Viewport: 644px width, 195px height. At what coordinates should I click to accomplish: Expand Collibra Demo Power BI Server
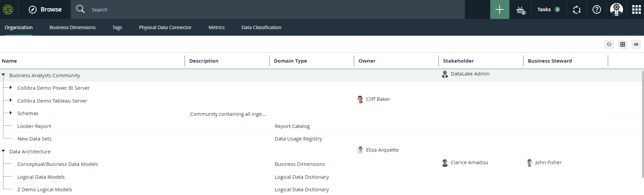coord(11,88)
